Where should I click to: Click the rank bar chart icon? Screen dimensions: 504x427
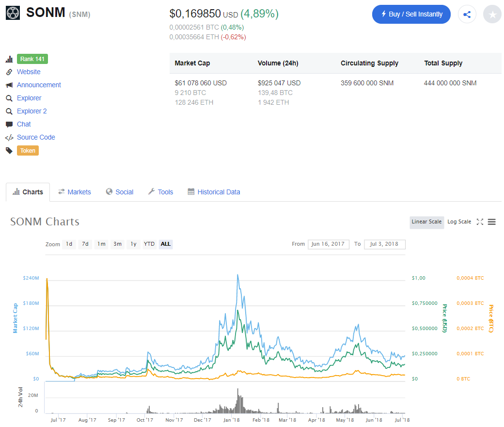9,59
